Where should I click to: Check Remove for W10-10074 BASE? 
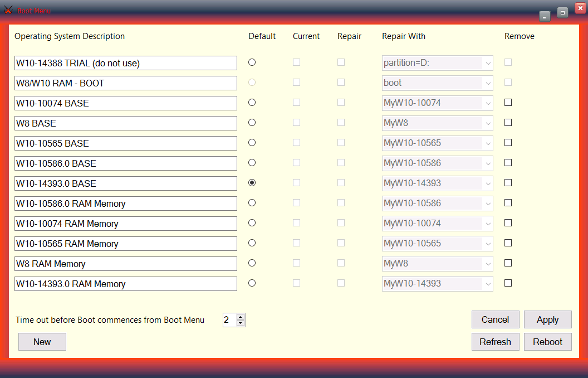coord(508,103)
